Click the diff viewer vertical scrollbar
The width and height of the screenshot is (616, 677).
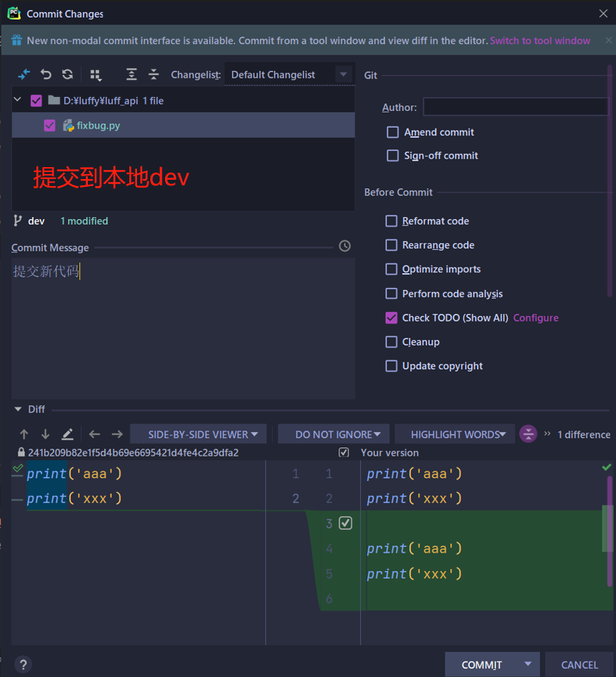pyautogui.click(x=610, y=531)
